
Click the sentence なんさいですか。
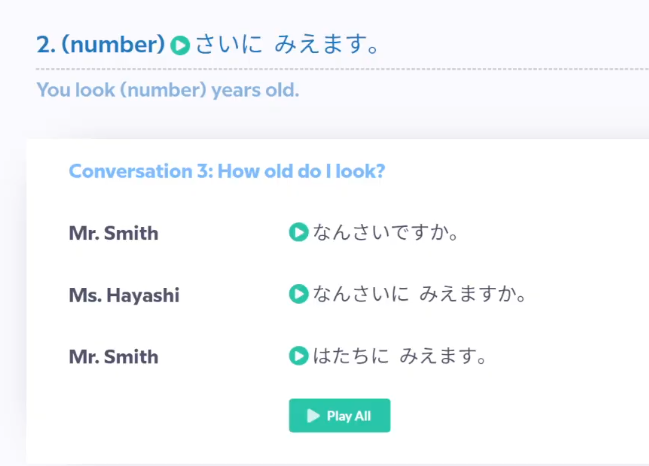coord(386,233)
